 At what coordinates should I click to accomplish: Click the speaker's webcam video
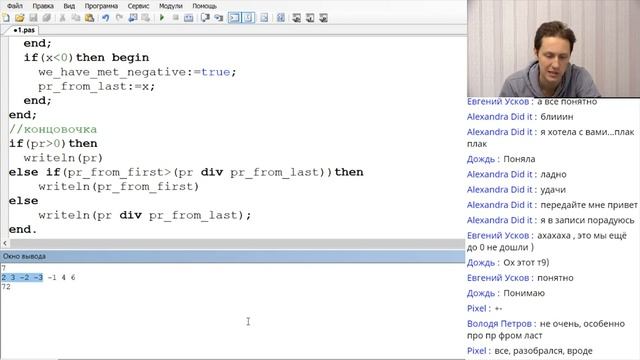[x=553, y=49]
